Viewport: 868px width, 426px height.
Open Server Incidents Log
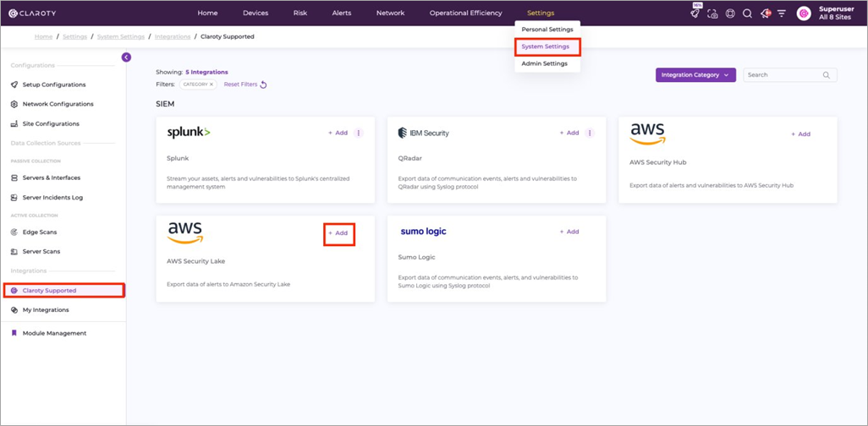tap(52, 198)
